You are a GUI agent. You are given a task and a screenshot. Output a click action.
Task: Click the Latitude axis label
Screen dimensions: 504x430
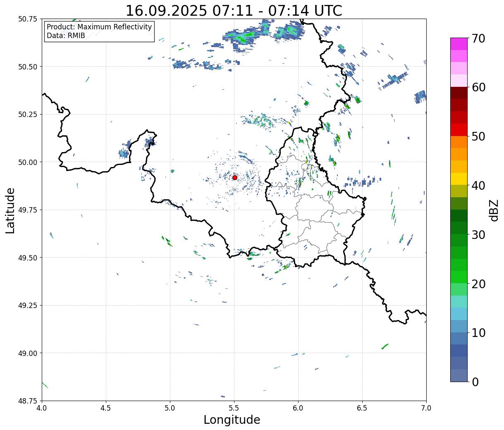(10, 210)
